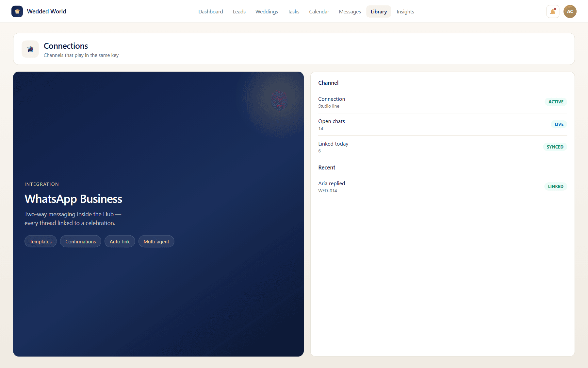Image resolution: width=588 pixels, height=368 pixels.
Task: Click the Connections page title
Action: (x=66, y=46)
